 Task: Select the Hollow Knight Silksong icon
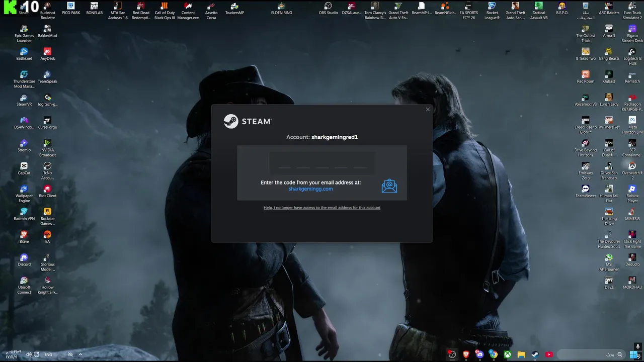pos(47,285)
